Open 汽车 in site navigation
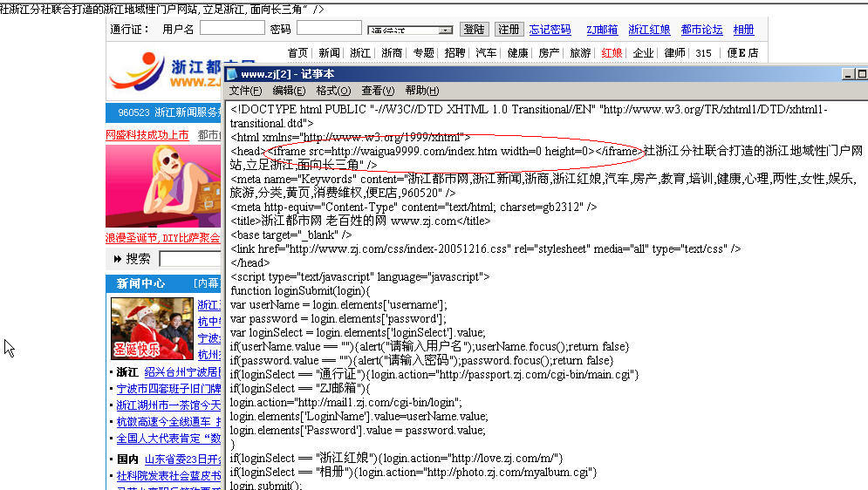Image resolution: width=868 pixels, height=490 pixels. pos(486,53)
